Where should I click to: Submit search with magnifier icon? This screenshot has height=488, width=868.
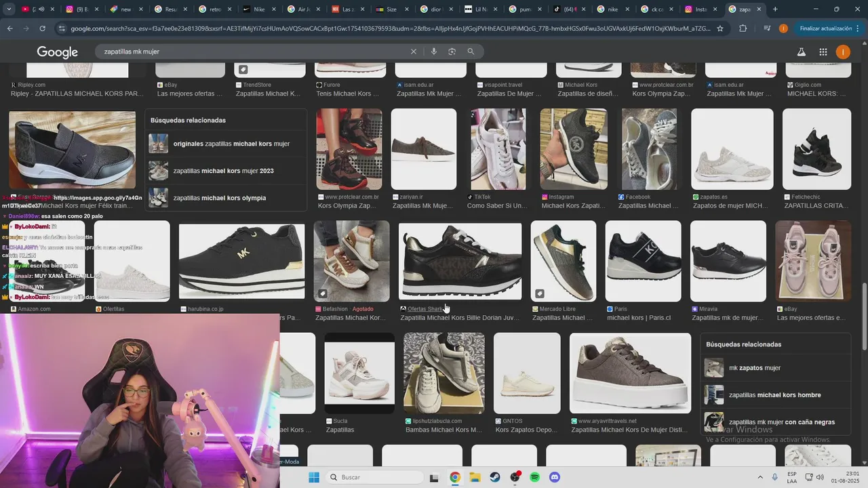tap(471, 52)
